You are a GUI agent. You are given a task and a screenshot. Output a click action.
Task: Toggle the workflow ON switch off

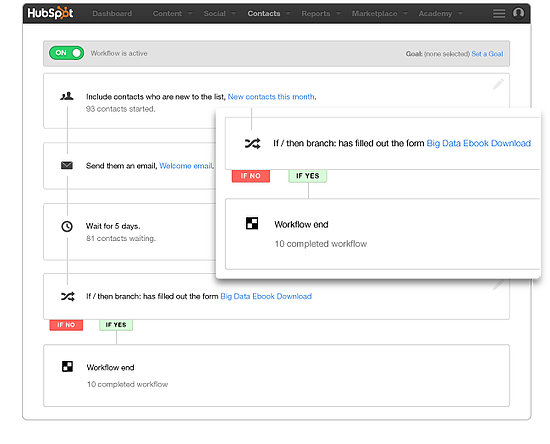67,53
